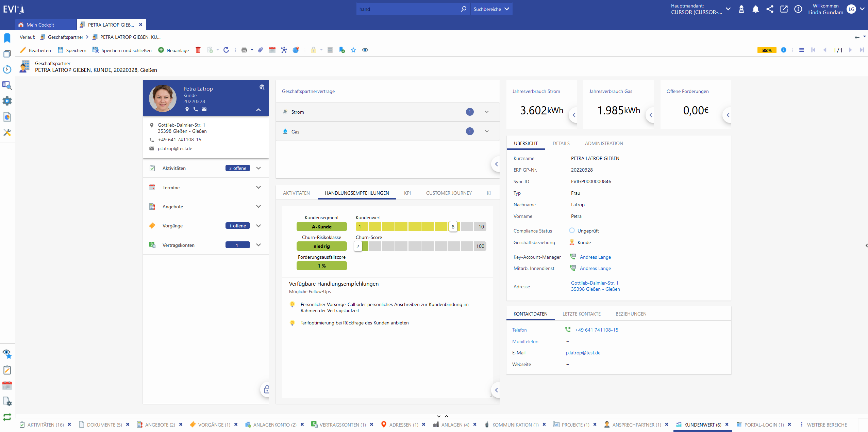The width and height of the screenshot is (868, 432).
Task: Click the refresh icon in toolbar
Action: [226, 50]
